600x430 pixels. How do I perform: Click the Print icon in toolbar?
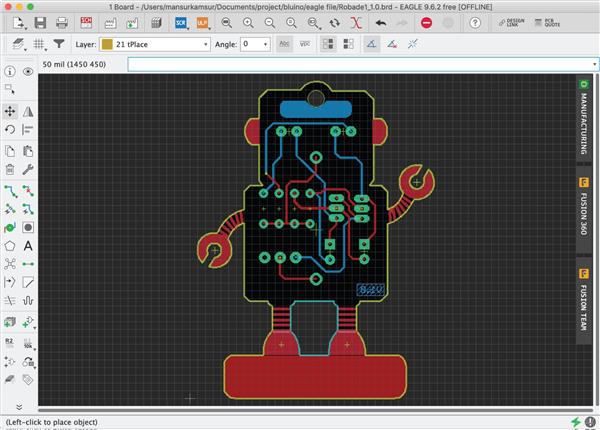coord(61,22)
